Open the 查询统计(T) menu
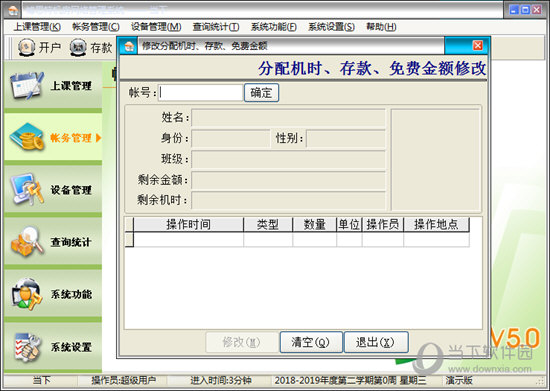The image size is (550, 391). click(x=216, y=27)
